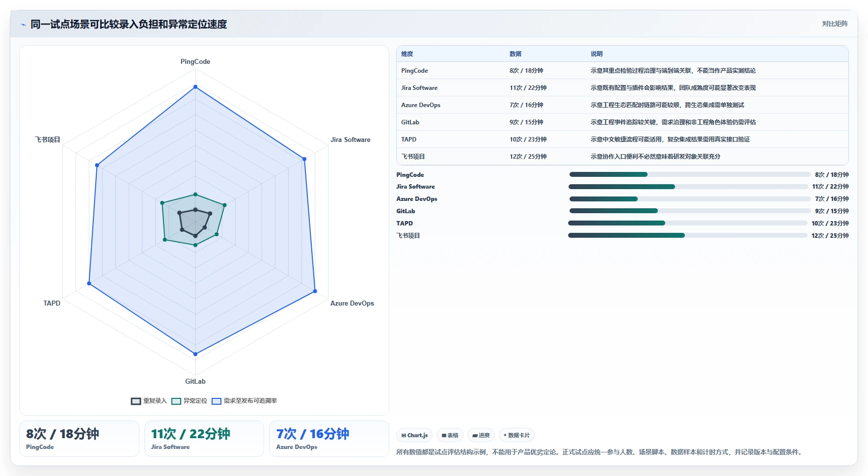Screen dimensions: 868x476
Task: Click the blue data point on the GitLab axis
Action: pyautogui.click(x=195, y=354)
